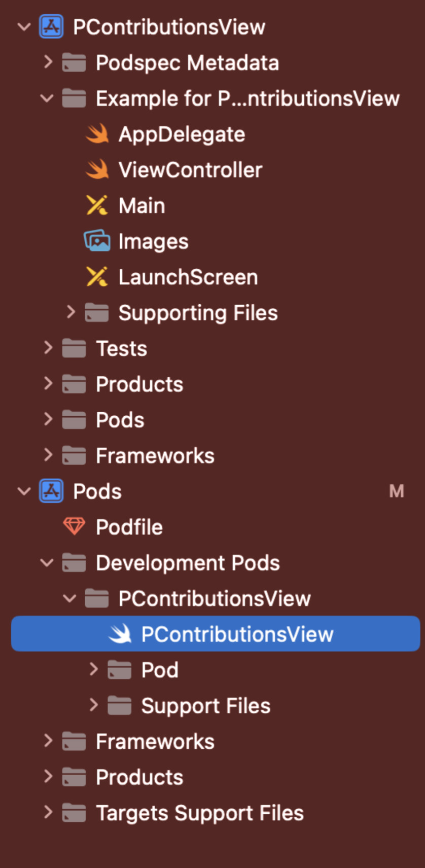The height and width of the screenshot is (868, 425).
Task: Collapse the Development Pods group
Action: coord(47,563)
